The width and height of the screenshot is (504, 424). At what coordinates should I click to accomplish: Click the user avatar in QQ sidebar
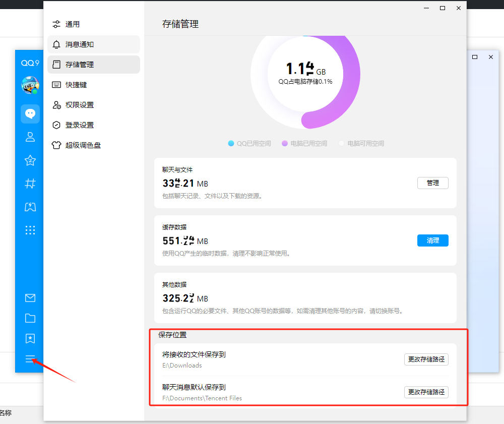coord(30,85)
